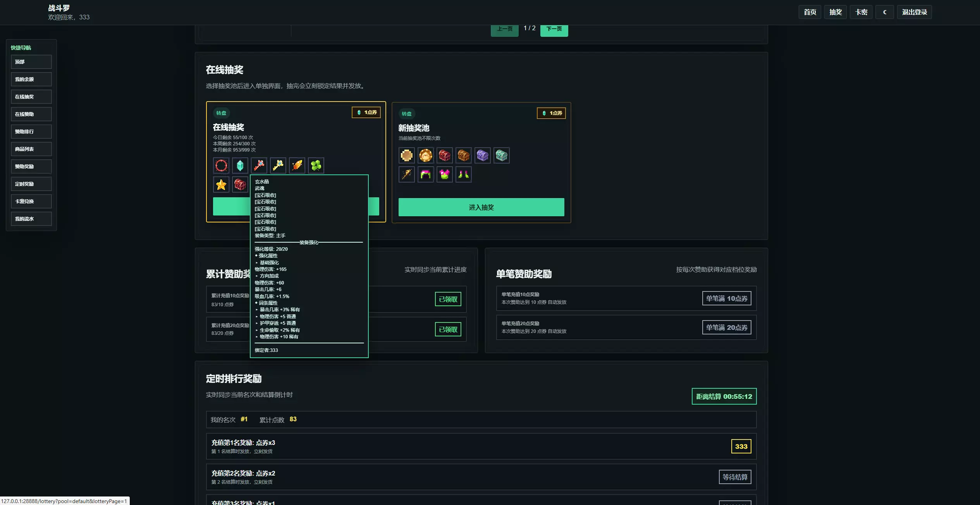Click the brown mystery chest icon
Screen dimensions: 980x505
point(464,155)
